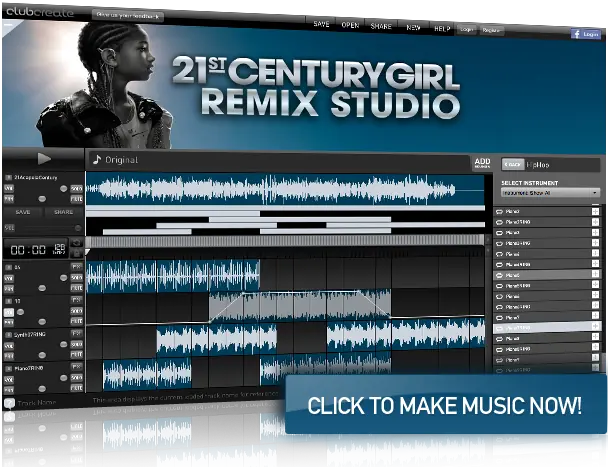Click the VOL button on the SynthSTRING track

pyautogui.click(x=9, y=346)
